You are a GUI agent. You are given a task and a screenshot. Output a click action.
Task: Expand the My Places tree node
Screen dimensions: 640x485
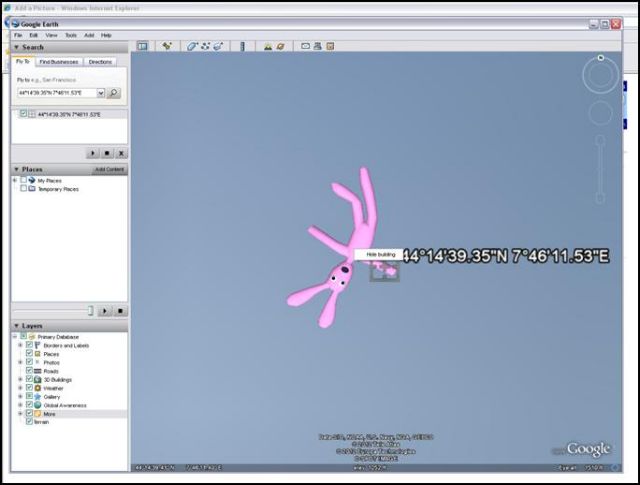15,180
